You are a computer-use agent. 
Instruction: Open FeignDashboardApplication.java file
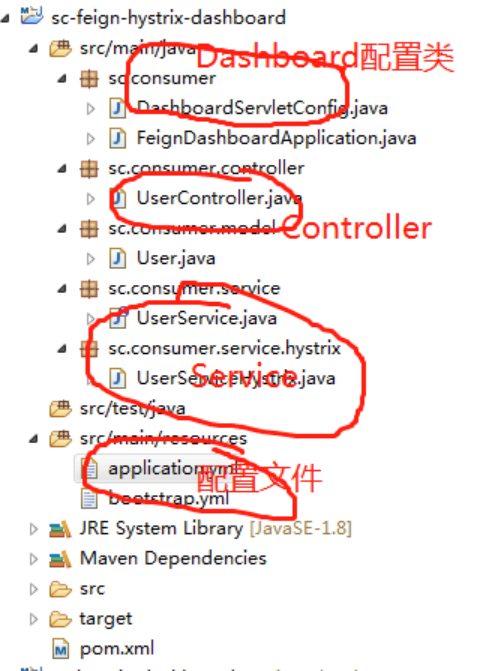(276, 138)
